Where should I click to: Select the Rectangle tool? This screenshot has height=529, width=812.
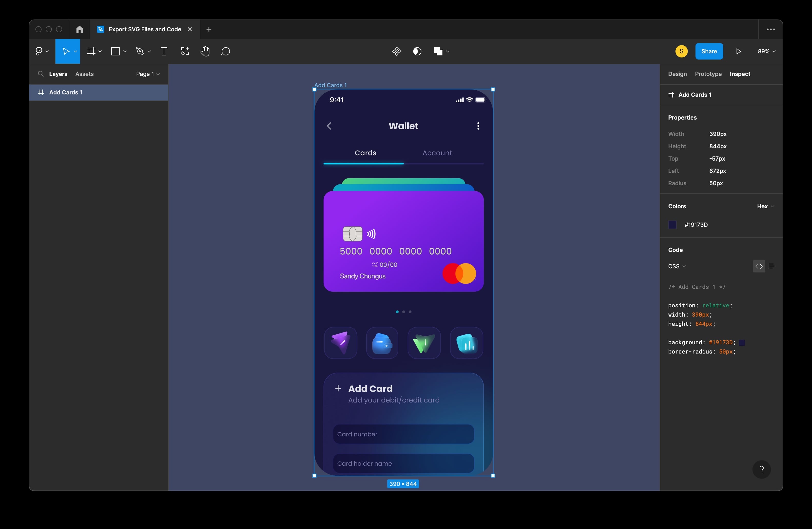click(x=116, y=51)
